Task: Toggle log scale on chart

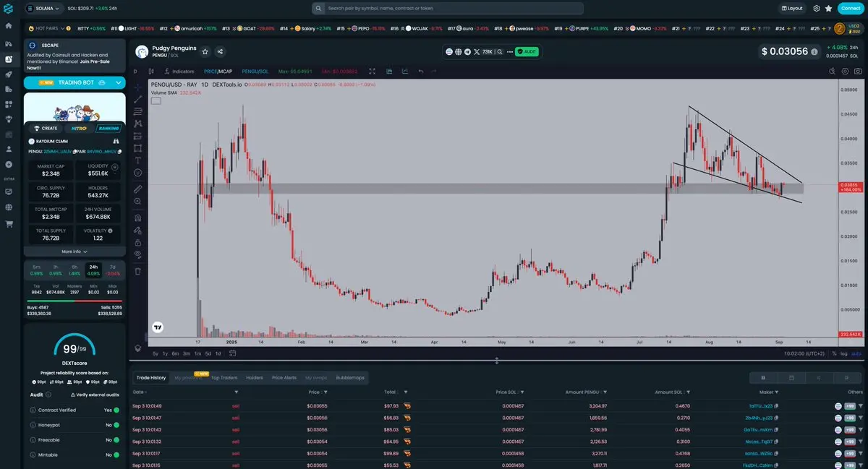Action: [x=845, y=353]
